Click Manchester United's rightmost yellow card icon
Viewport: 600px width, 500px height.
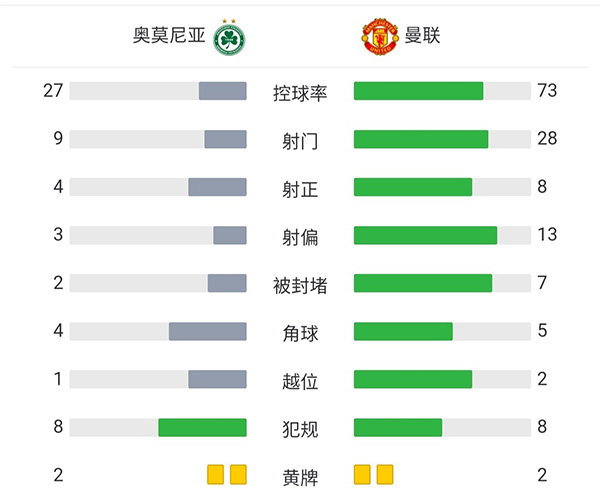pos(385,474)
